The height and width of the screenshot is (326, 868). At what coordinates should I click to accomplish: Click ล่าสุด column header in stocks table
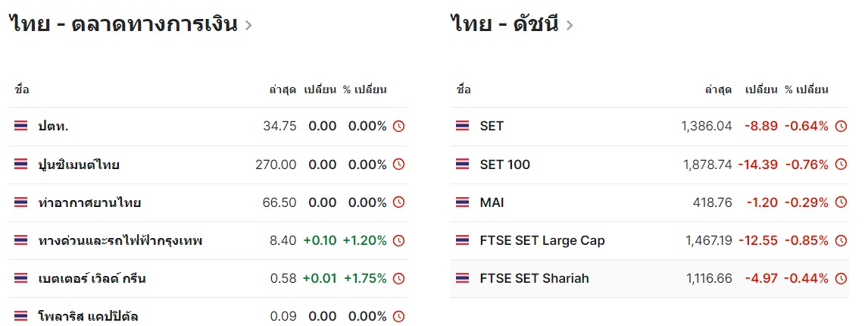tap(283, 89)
